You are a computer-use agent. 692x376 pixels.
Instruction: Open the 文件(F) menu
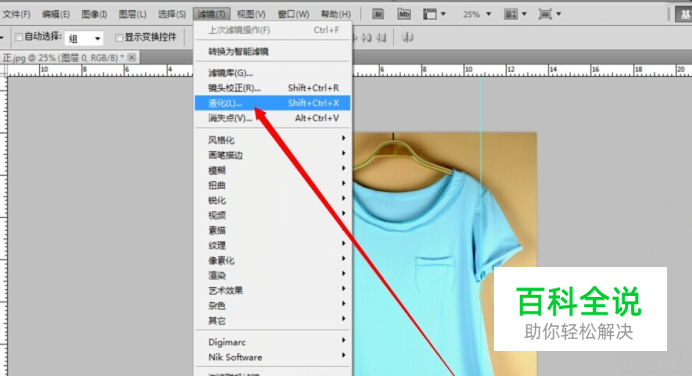(16, 14)
